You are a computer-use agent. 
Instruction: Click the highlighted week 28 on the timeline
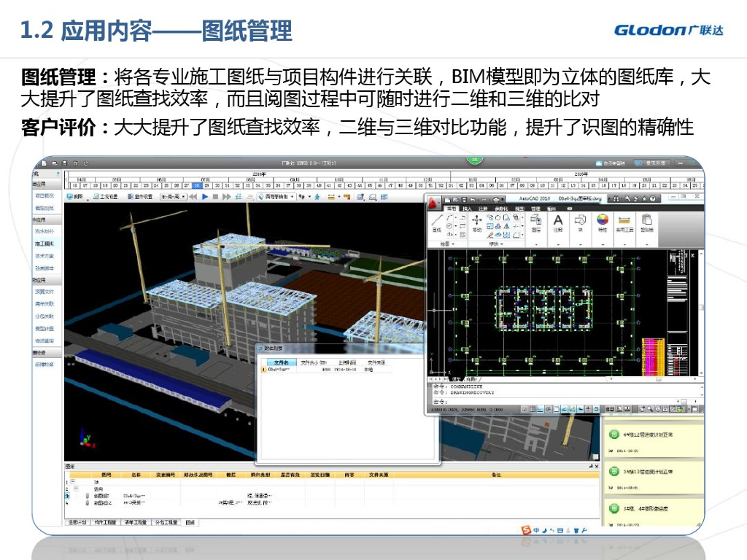point(196,186)
